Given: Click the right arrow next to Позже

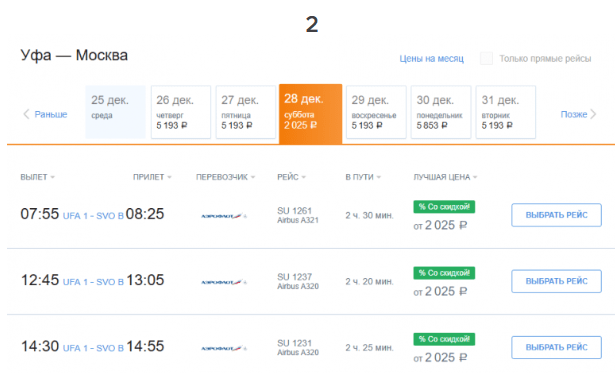Looking at the screenshot, I should (x=593, y=114).
